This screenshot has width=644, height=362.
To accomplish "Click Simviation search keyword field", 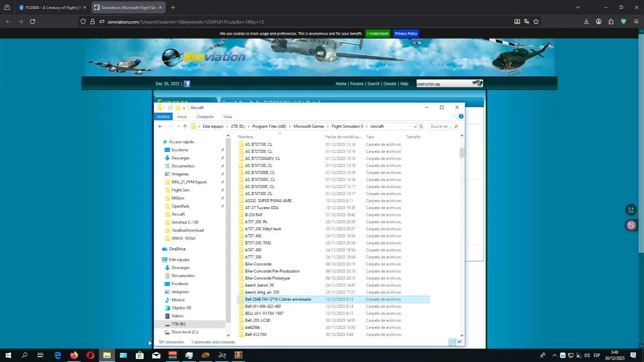I will pyautogui.click(x=443, y=83).
